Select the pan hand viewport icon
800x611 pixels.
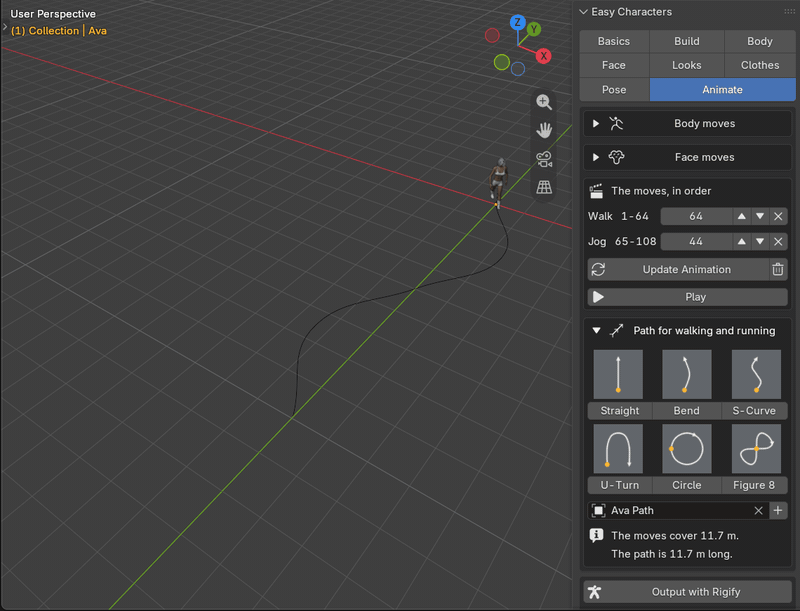[x=544, y=131]
